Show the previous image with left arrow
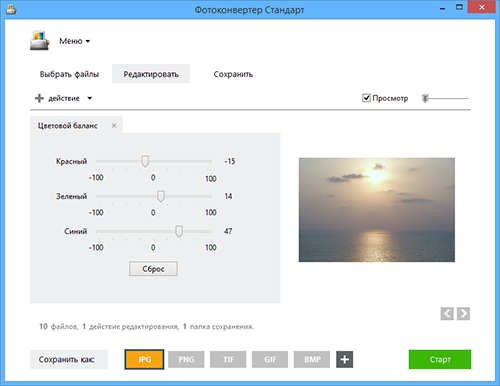This screenshot has height=386, width=500. coord(447,314)
